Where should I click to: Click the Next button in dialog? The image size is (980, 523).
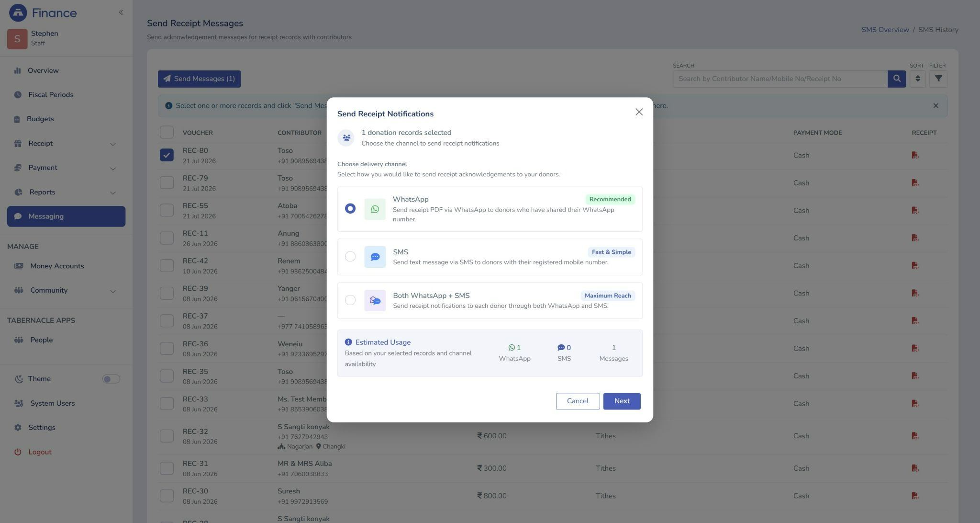click(x=622, y=401)
